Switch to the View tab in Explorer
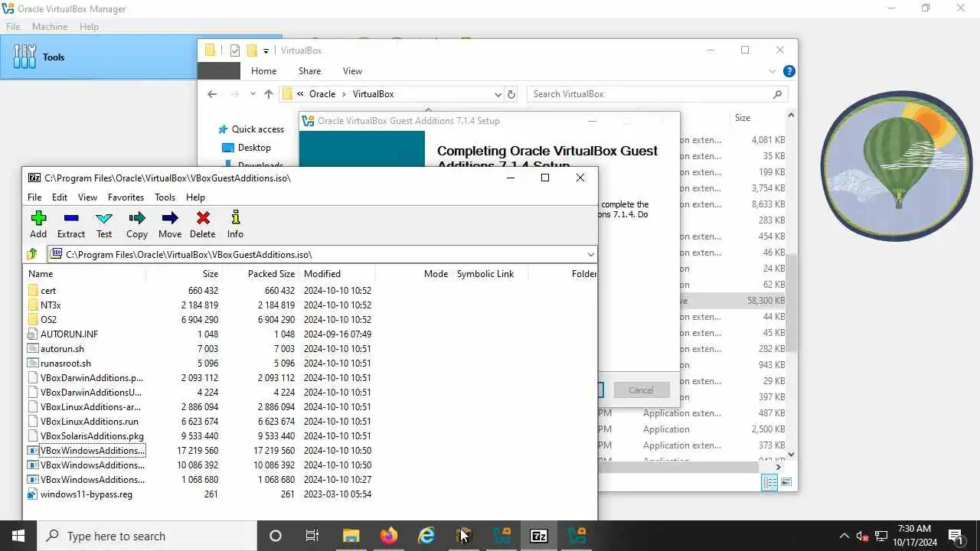 [x=352, y=71]
